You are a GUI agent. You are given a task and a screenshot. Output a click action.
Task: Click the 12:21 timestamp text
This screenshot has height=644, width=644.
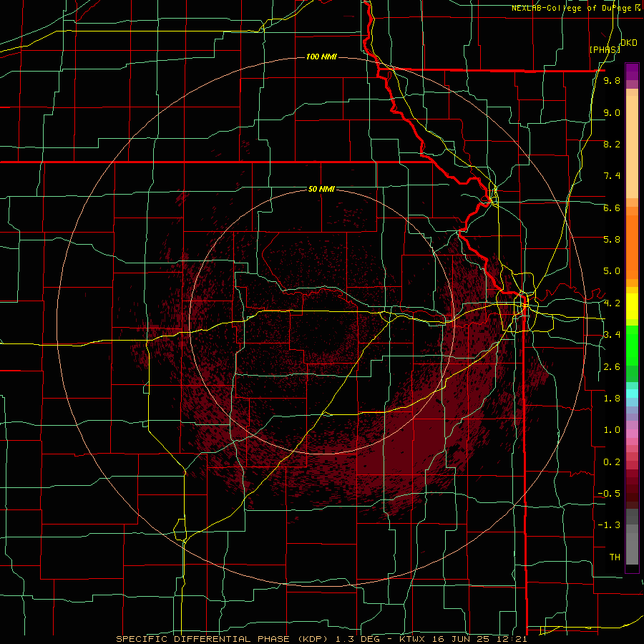coord(512,639)
